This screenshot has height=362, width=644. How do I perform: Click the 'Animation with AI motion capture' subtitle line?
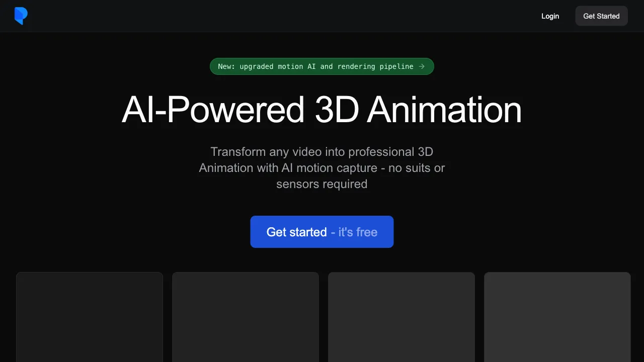tap(287, 168)
